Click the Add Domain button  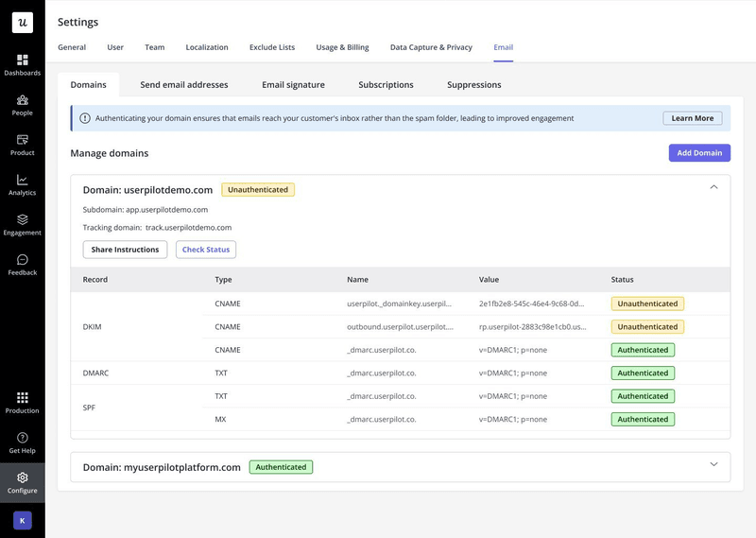coord(699,153)
